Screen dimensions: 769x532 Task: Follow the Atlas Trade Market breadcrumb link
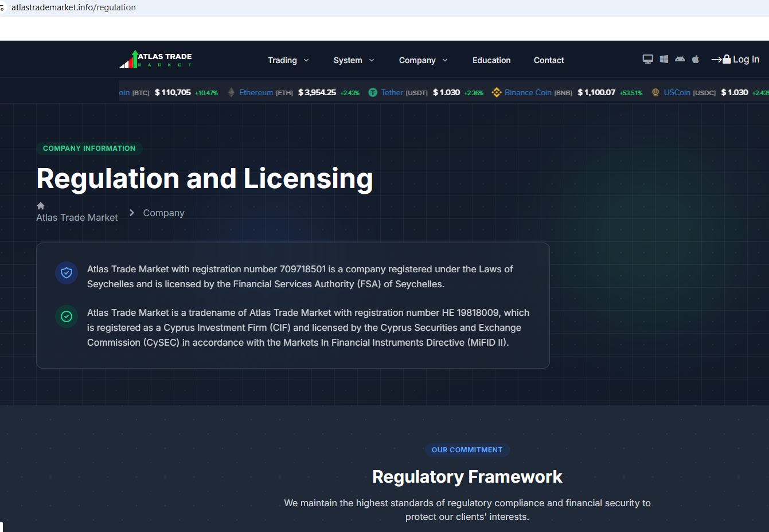(x=77, y=218)
